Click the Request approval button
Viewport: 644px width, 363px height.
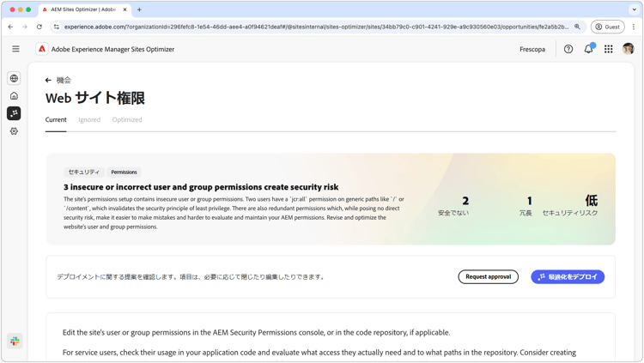click(x=488, y=277)
